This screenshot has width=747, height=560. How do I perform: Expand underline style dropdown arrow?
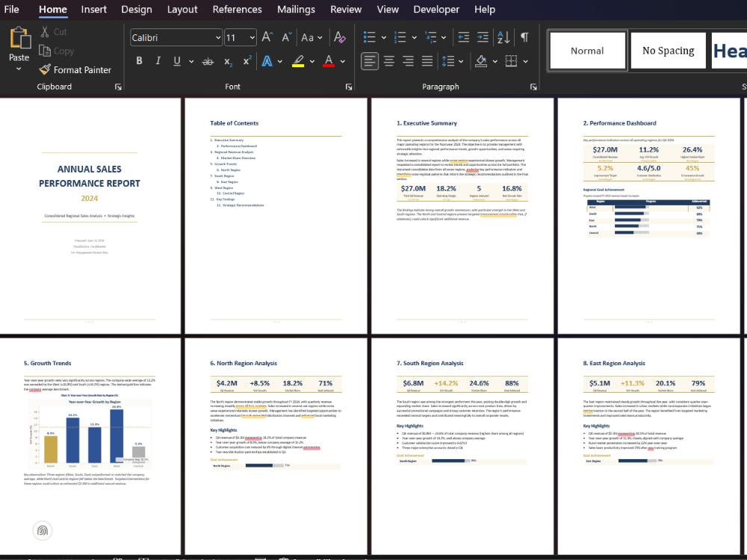click(191, 61)
